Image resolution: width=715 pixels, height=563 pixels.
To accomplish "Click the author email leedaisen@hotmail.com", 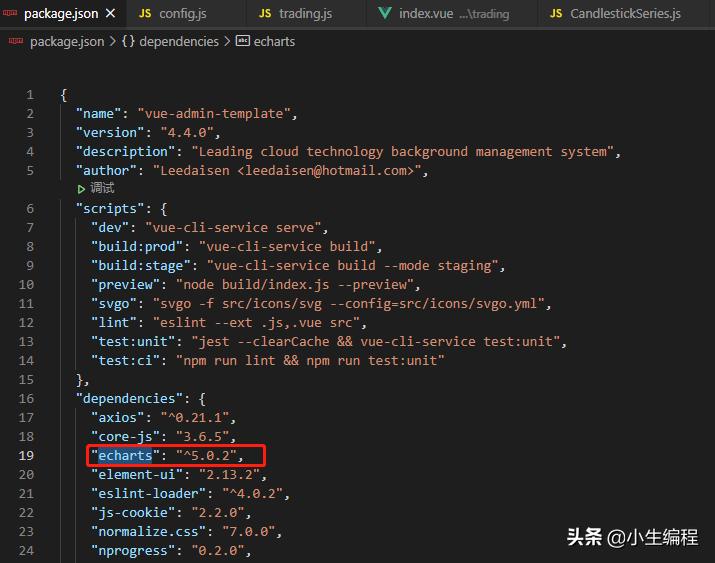I will (326, 170).
